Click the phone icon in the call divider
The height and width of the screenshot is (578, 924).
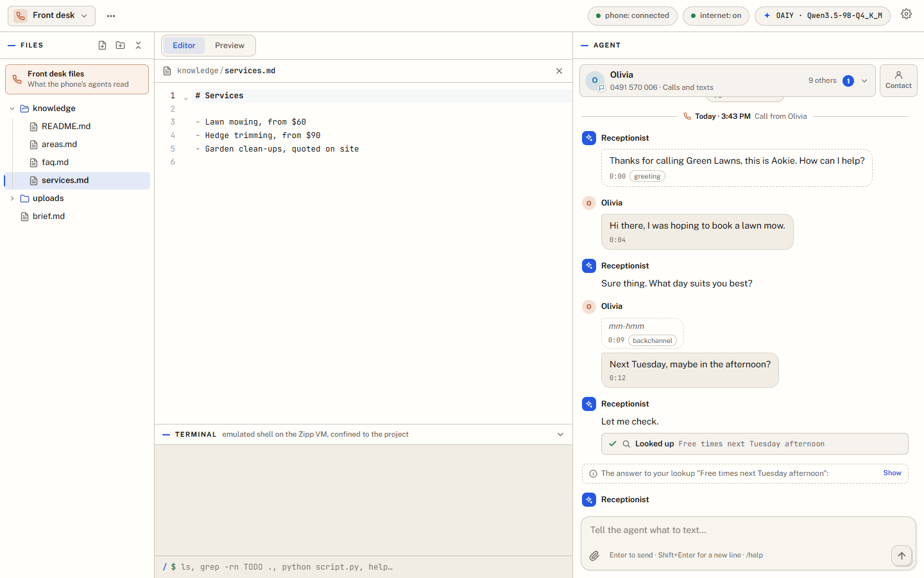coord(687,116)
